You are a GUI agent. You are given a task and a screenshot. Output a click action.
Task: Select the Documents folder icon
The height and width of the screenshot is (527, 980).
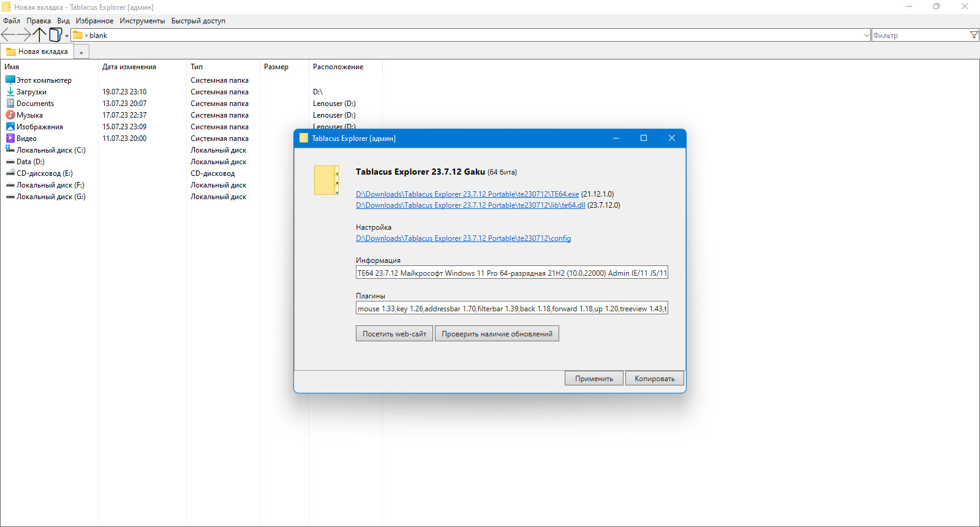[10, 103]
